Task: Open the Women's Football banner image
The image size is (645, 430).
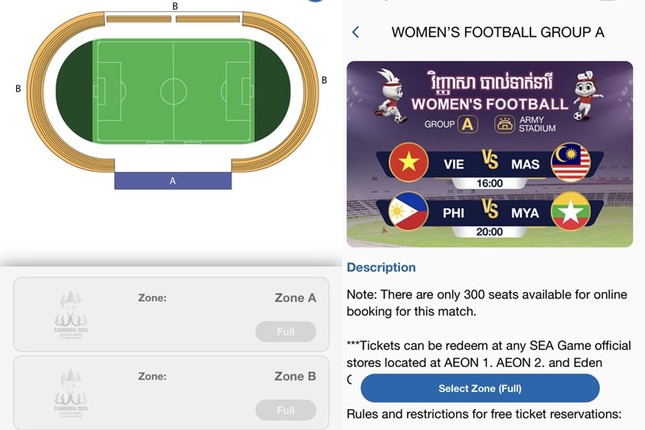Action: (x=489, y=154)
